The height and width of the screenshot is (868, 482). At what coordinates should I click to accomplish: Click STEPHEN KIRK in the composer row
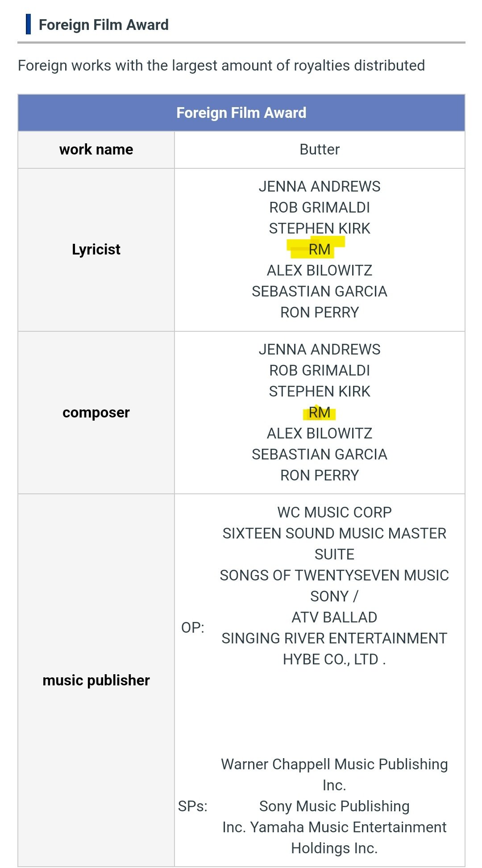[x=320, y=392]
